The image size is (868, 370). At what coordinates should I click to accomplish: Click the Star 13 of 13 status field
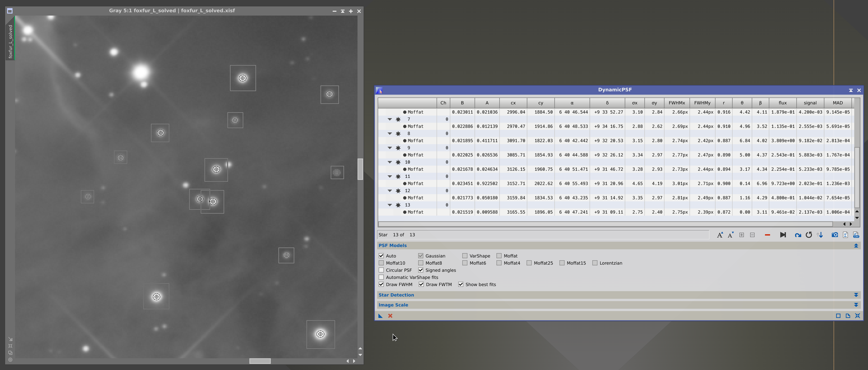543,235
